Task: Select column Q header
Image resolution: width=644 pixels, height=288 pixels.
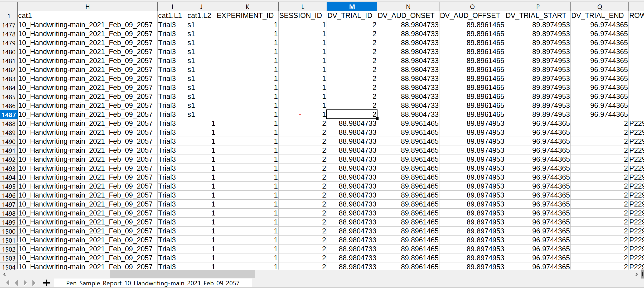Action: pyautogui.click(x=599, y=7)
